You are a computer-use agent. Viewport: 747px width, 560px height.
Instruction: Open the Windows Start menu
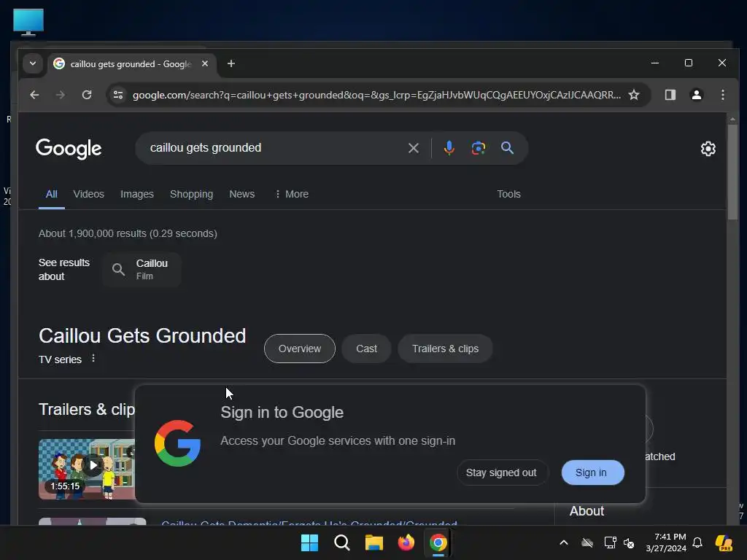coord(309,542)
